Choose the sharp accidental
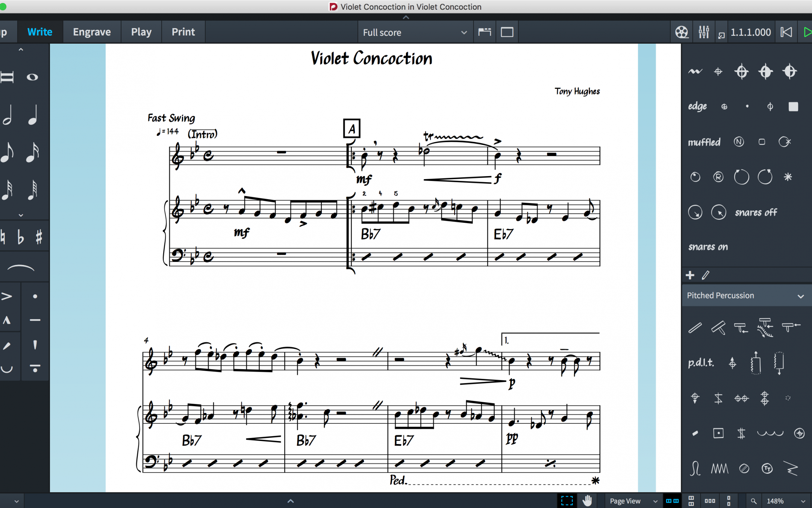Image resolution: width=812 pixels, height=508 pixels. 39,237
